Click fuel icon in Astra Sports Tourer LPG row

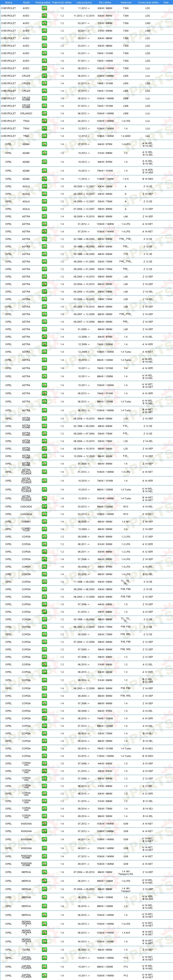(44, 472)
